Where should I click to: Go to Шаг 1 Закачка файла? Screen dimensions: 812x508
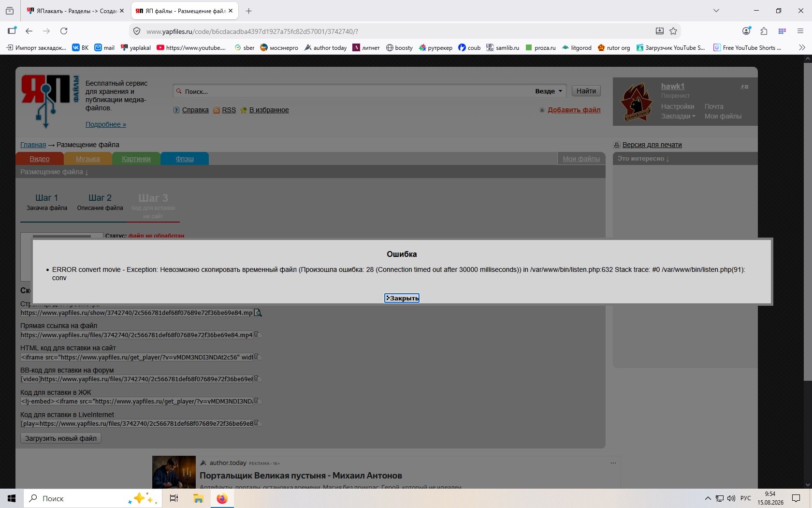[47, 202]
